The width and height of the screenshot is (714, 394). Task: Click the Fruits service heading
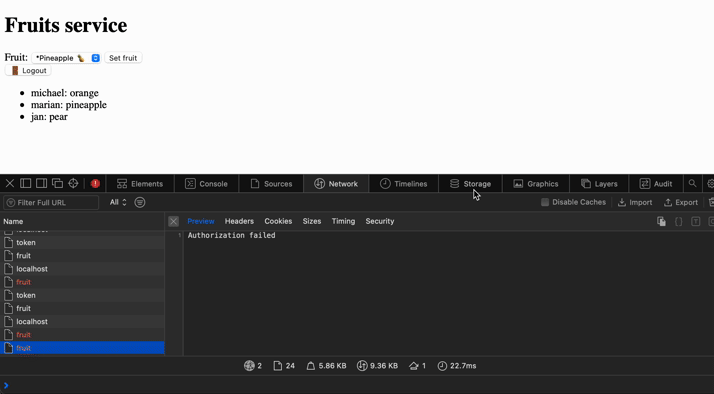[66, 25]
